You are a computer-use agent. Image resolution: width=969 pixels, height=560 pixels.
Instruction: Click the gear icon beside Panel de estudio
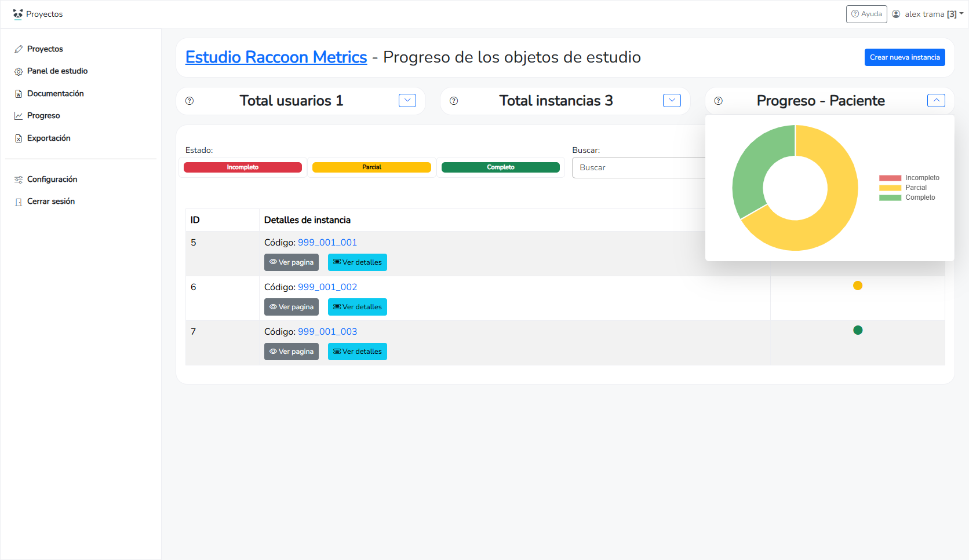click(x=19, y=71)
